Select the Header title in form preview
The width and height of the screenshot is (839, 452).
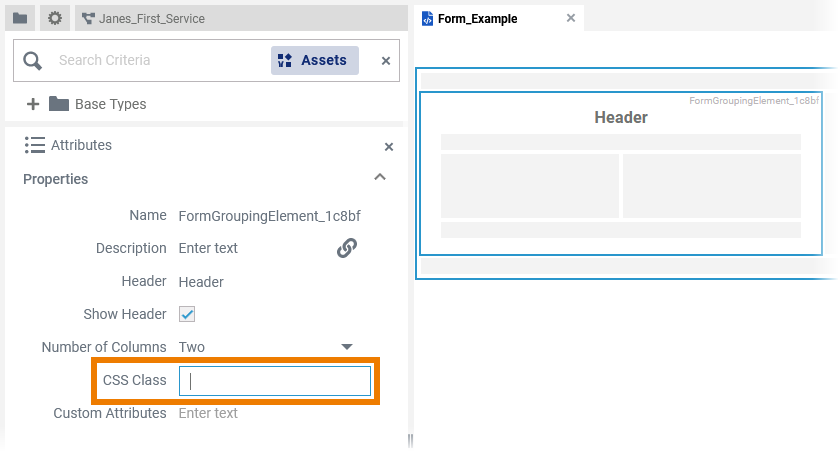621,118
